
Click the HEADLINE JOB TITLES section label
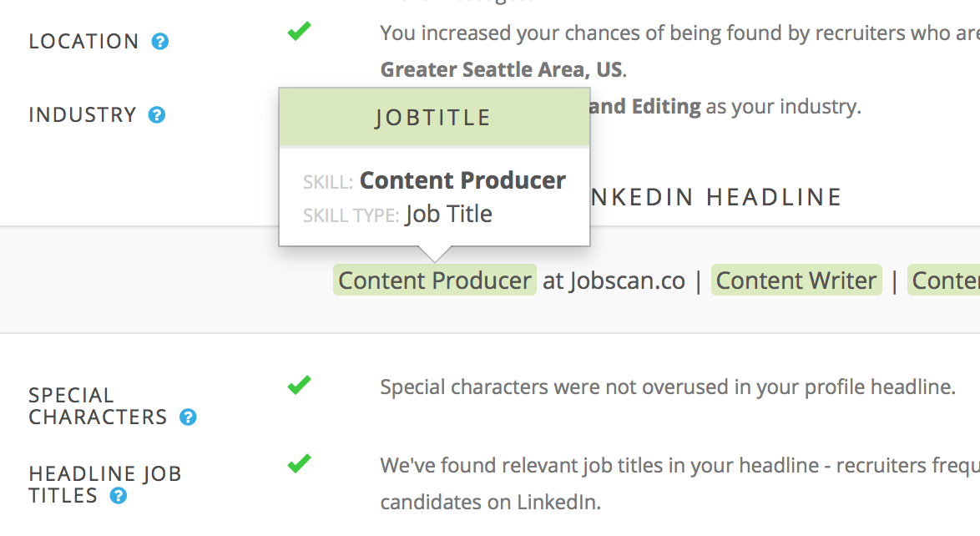[105, 485]
